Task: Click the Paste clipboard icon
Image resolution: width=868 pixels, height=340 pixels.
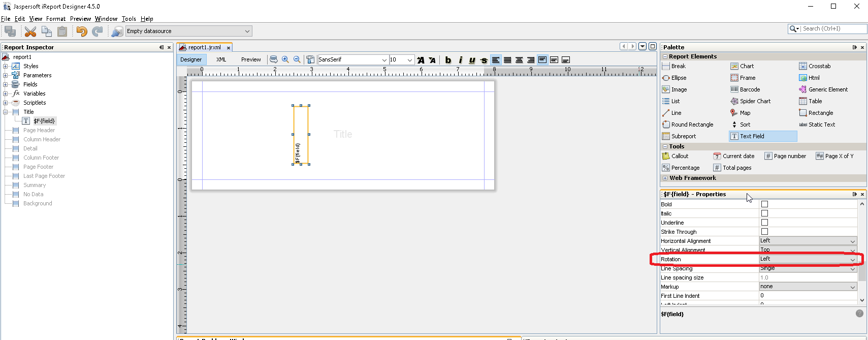Action: coord(62,32)
